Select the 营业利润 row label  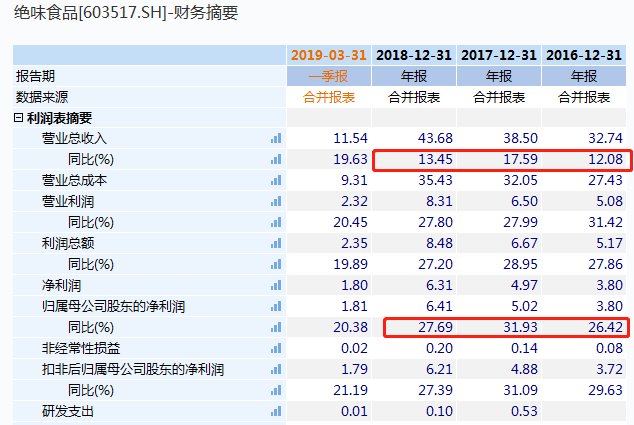tap(68, 201)
